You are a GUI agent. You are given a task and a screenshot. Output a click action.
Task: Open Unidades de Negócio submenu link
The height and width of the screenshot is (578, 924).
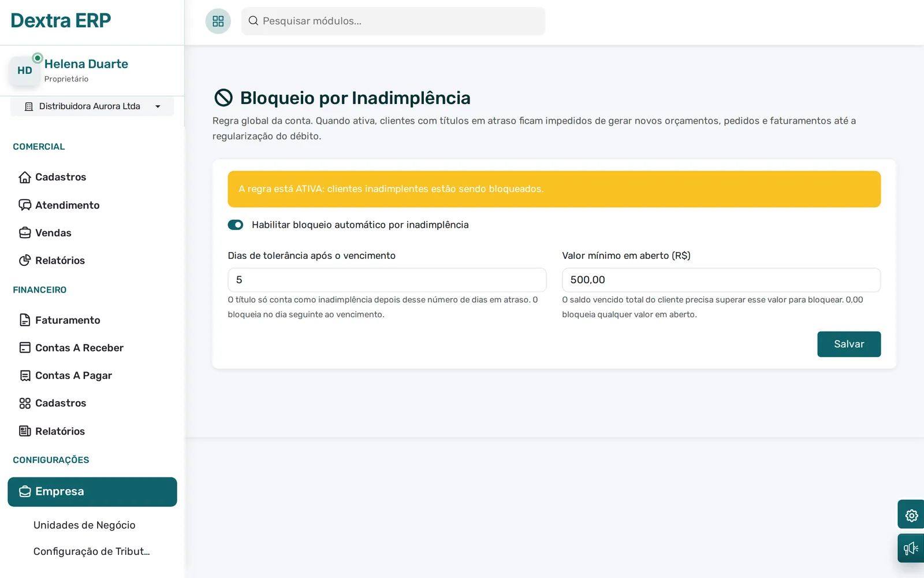tap(84, 525)
